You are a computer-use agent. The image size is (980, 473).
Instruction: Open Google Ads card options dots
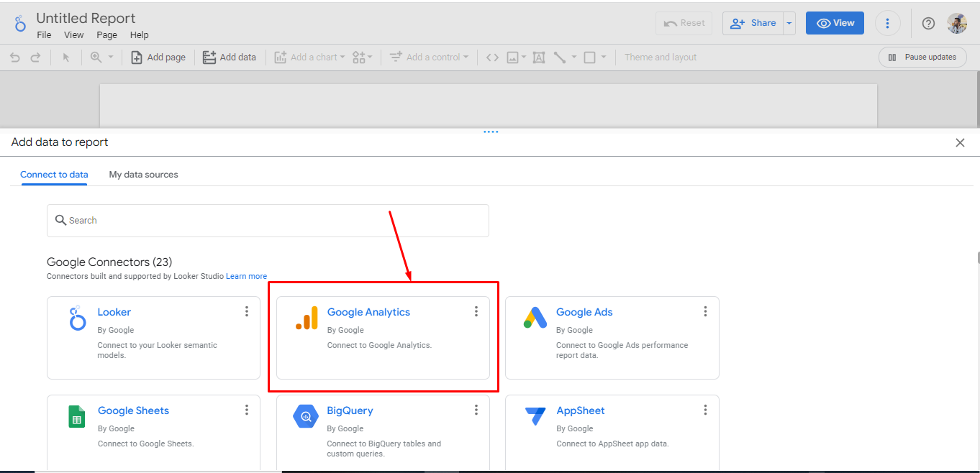705,311
